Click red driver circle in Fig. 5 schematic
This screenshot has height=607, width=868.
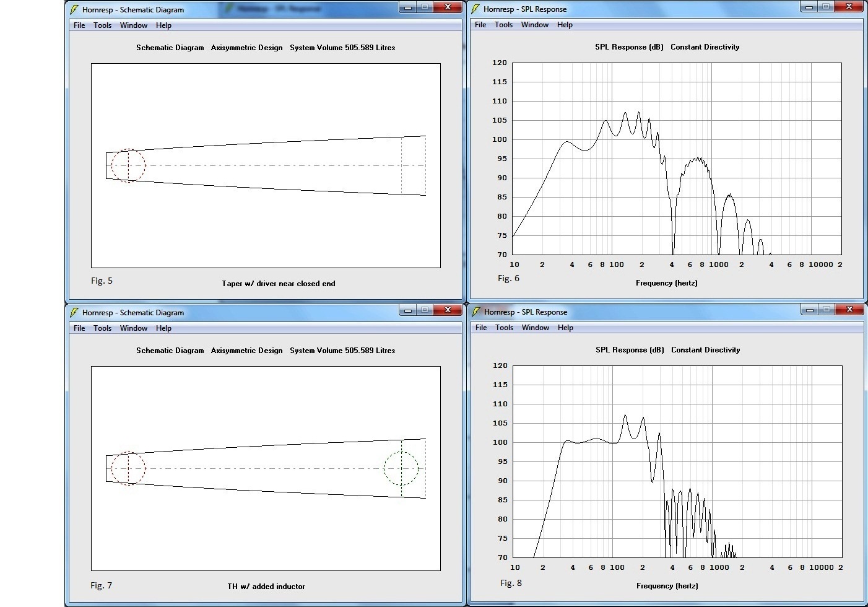coord(128,165)
